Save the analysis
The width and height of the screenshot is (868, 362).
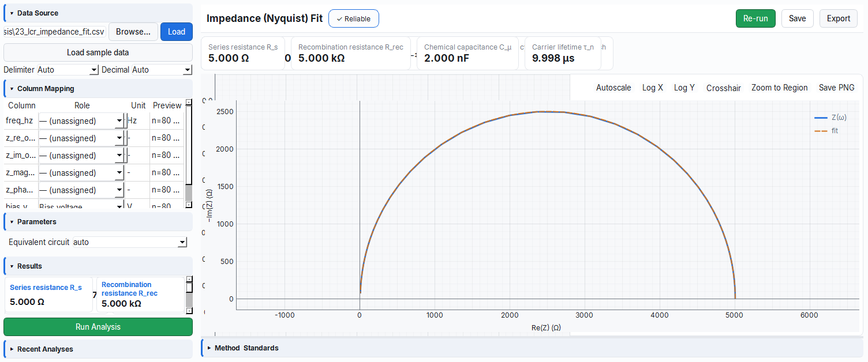tap(797, 18)
